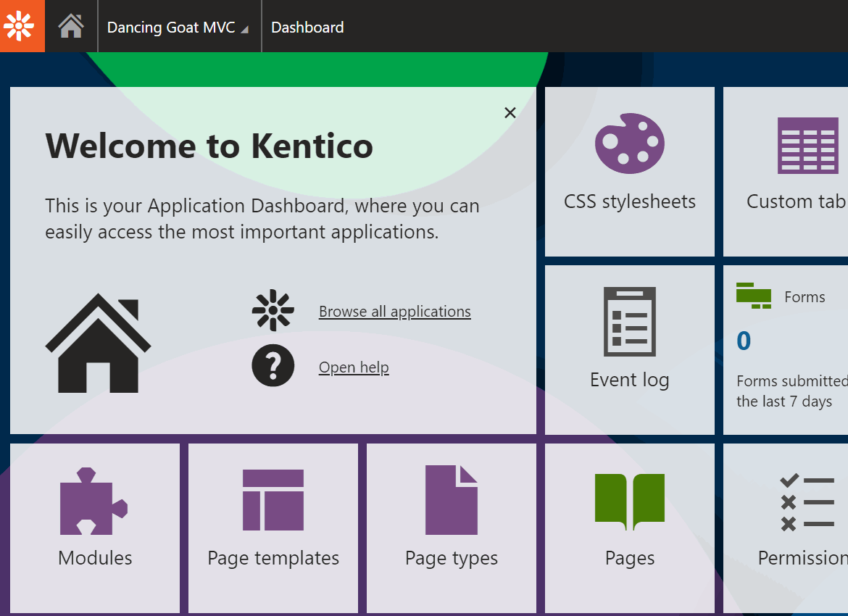The image size is (848, 616).
Task: Click the Browse all applications link
Action: coord(395,312)
